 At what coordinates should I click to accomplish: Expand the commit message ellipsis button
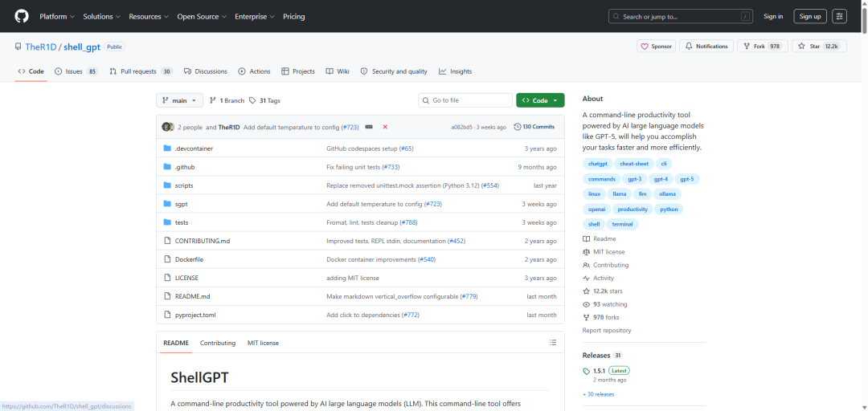click(x=369, y=127)
